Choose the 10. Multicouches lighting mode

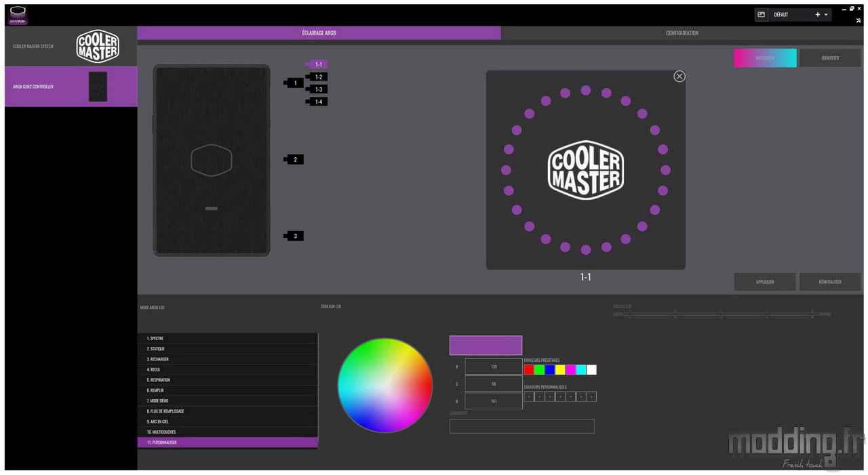[x=228, y=432]
